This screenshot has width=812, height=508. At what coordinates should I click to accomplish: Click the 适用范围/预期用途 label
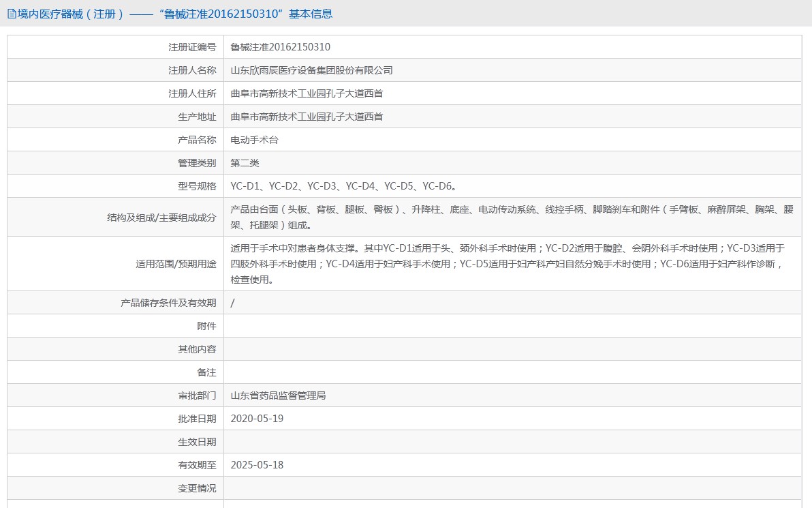coord(176,265)
